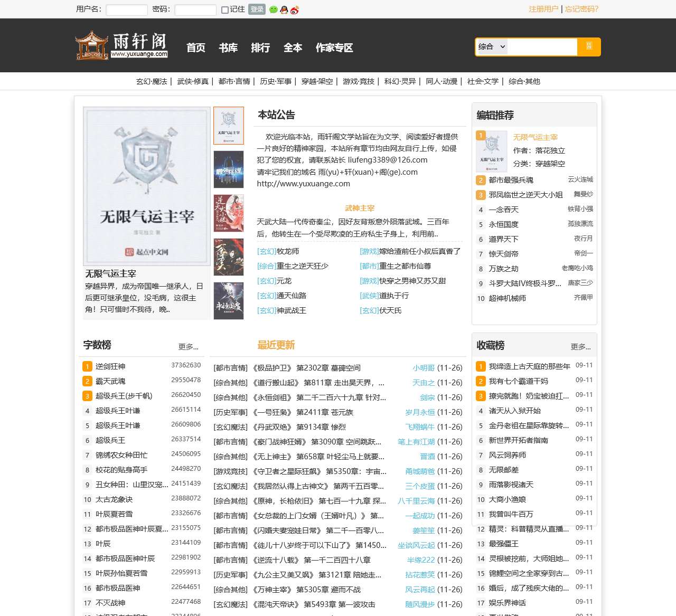Viewport: 676px width, 616px height.
Task: Focus the 密码 password field
Action: [195, 10]
